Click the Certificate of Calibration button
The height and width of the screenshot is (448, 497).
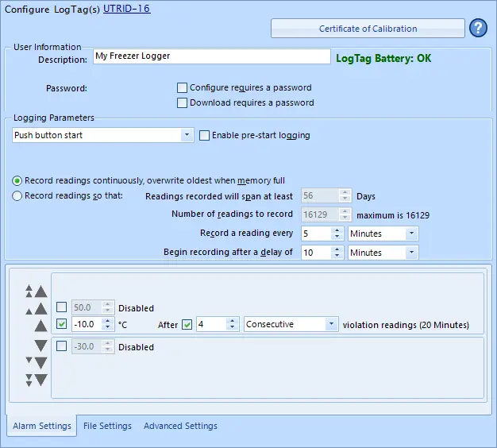point(368,29)
